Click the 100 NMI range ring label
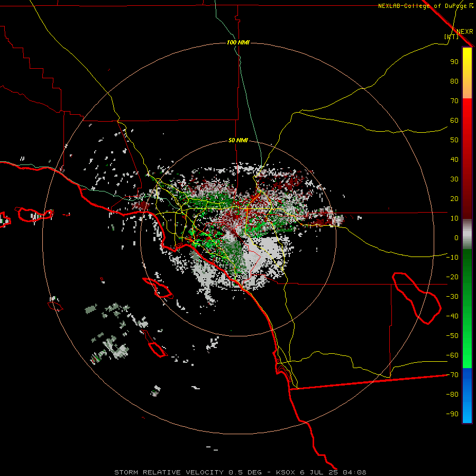 click(238, 42)
